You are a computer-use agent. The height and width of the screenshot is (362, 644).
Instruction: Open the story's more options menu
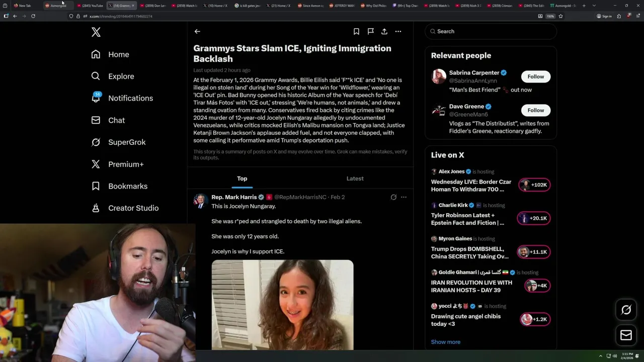point(398,31)
